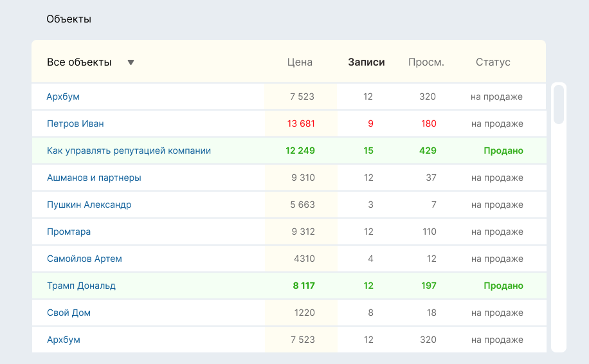The image size is (589, 364).
Task: Open the Трамп Дональд link
Action: (81, 286)
